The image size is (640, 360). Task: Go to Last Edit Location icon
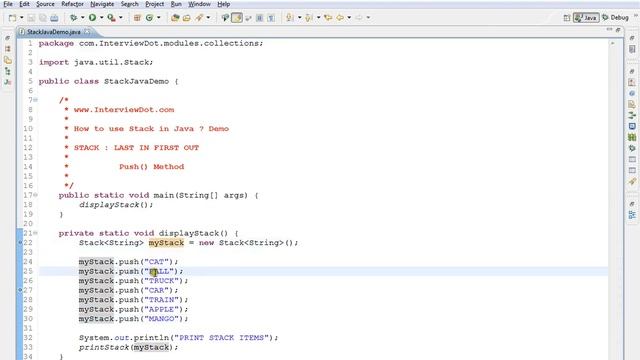(328, 18)
